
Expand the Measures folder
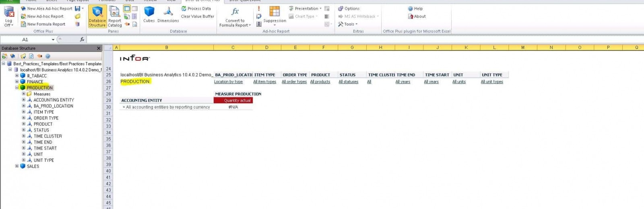click(x=23, y=94)
